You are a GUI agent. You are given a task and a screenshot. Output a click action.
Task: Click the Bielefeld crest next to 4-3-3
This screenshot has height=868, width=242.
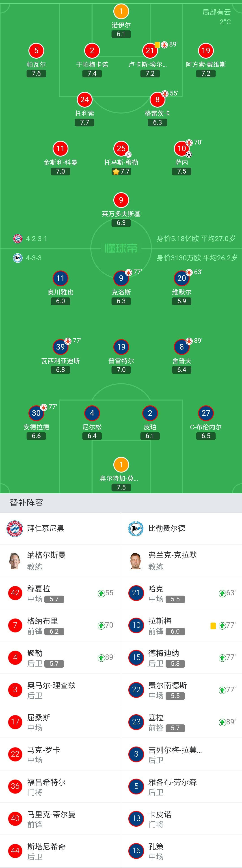tap(17, 258)
